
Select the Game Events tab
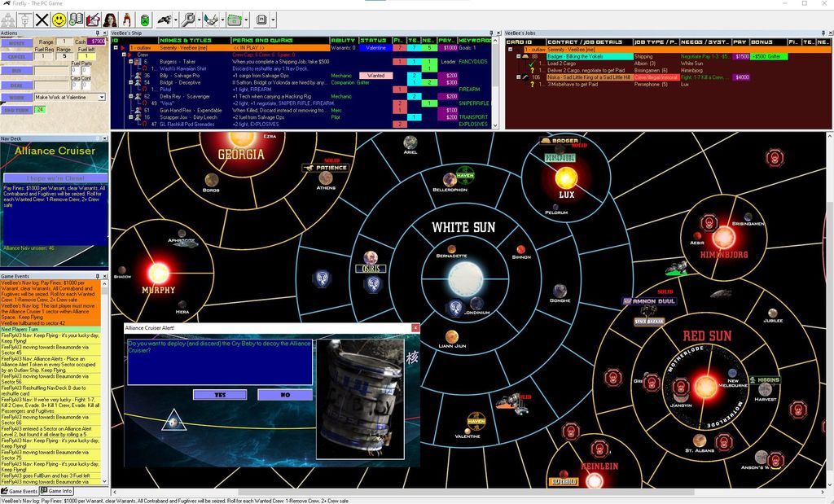click(19, 491)
